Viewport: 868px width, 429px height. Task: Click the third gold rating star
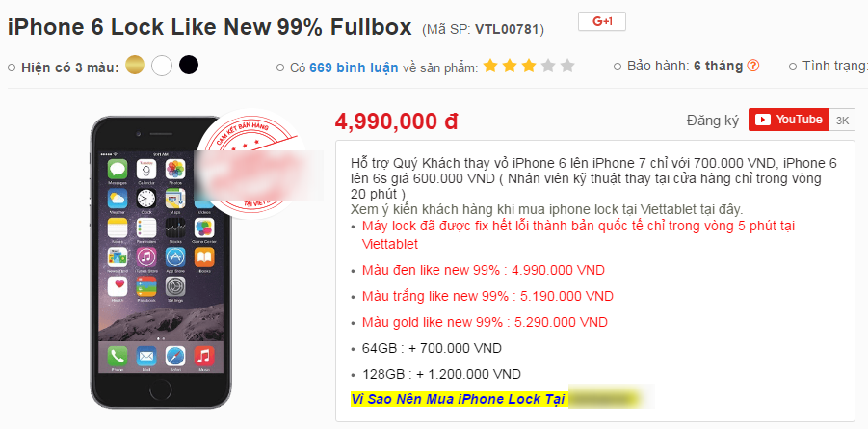click(529, 67)
